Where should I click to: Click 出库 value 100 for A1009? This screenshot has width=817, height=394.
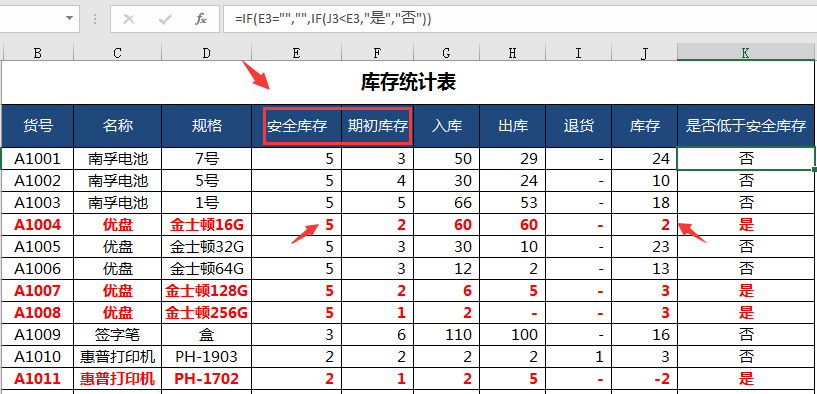click(513, 334)
